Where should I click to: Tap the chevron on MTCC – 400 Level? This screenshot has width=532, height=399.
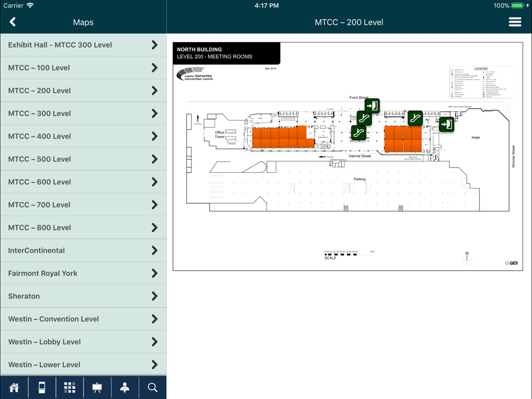154,136
